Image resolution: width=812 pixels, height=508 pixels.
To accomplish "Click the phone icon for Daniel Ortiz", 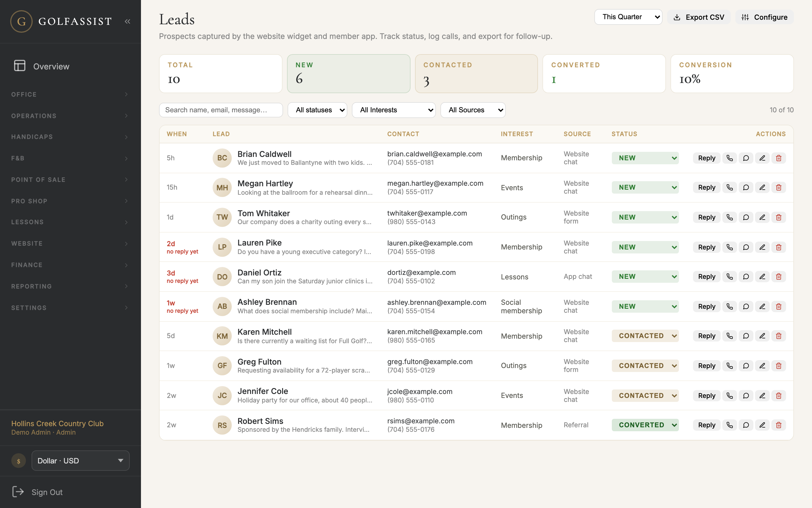I will [729, 277].
